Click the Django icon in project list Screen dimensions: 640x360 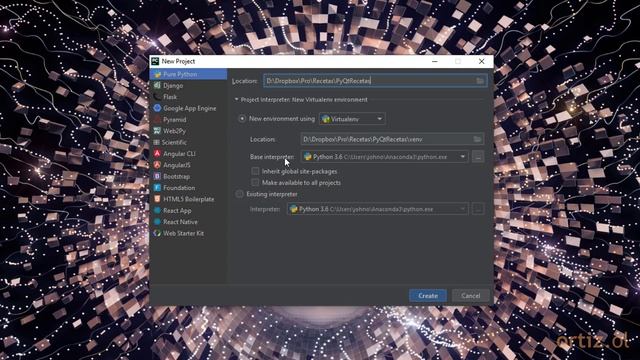click(x=157, y=85)
